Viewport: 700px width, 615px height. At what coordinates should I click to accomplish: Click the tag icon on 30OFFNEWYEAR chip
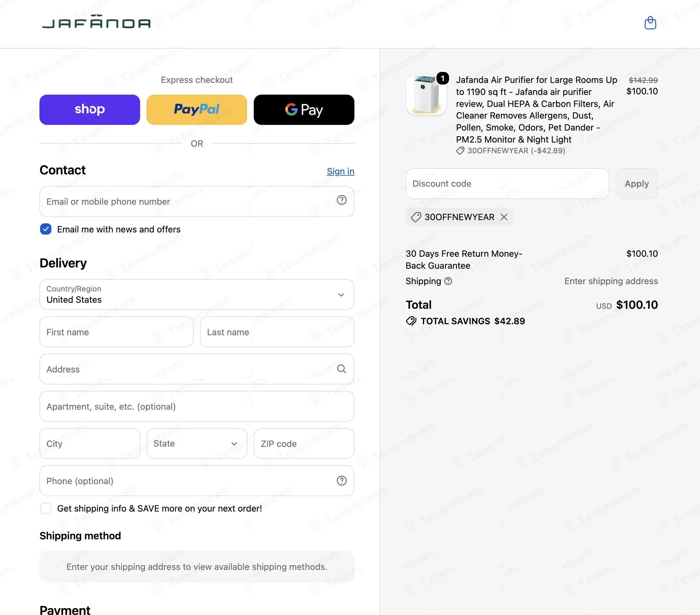tap(416, 217)
